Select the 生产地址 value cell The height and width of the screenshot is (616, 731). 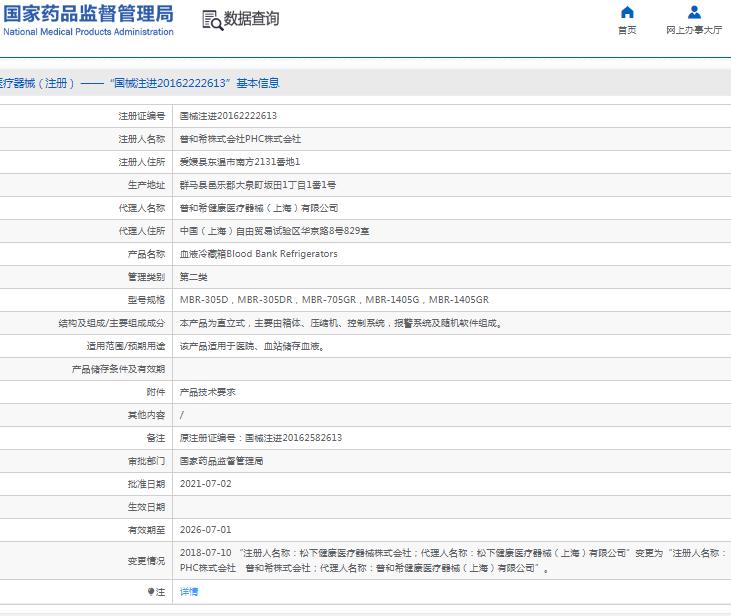[258, 185]
